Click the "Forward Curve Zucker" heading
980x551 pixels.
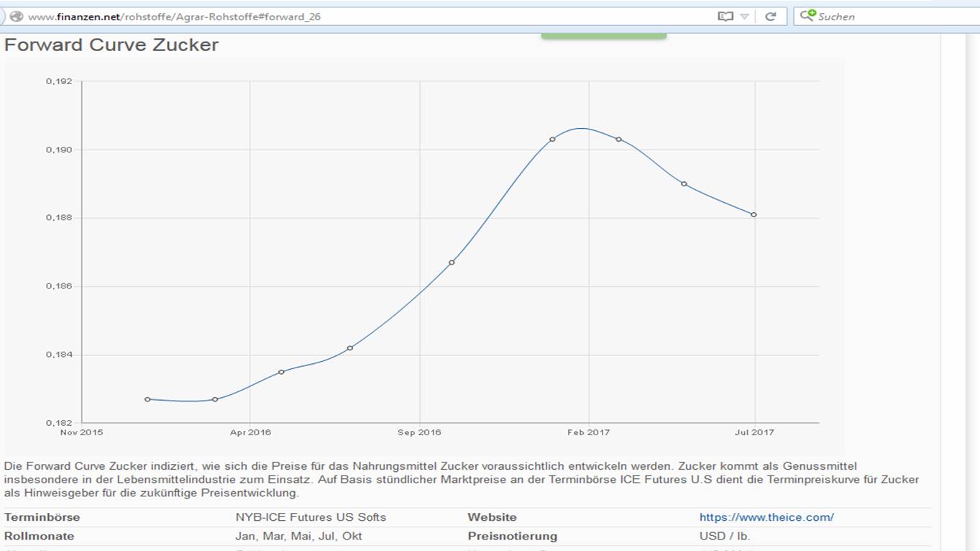click(x=111, y=45)
